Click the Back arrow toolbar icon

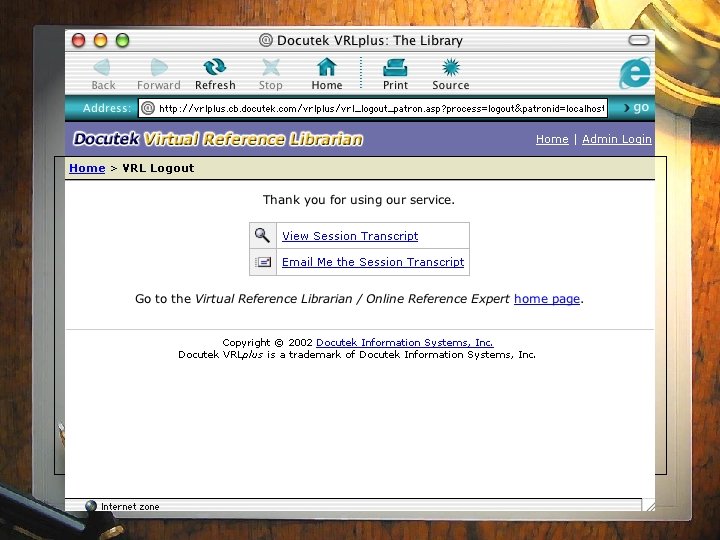point(102,68)
